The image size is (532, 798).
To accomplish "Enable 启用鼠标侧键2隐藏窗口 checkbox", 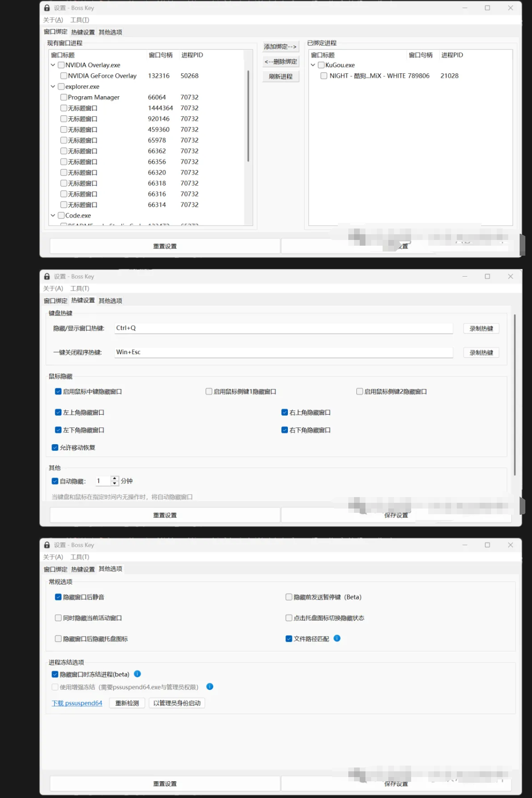I will click(x=360, y=391).
